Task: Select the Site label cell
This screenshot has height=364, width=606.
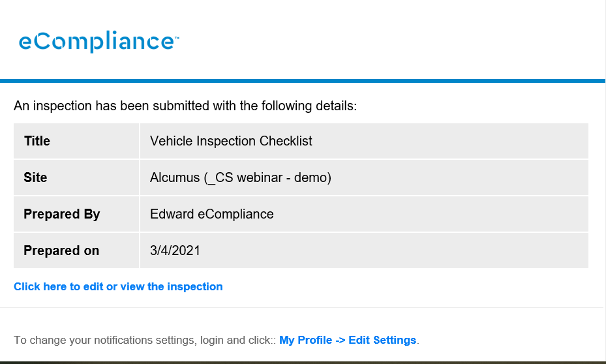Action: [76, 177]
